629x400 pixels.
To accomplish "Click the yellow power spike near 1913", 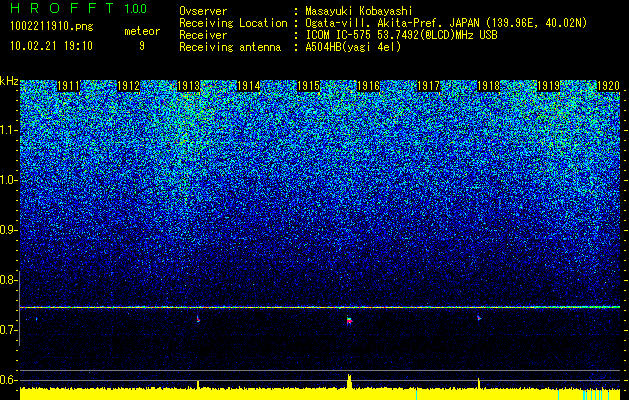I will coord(198,385).
